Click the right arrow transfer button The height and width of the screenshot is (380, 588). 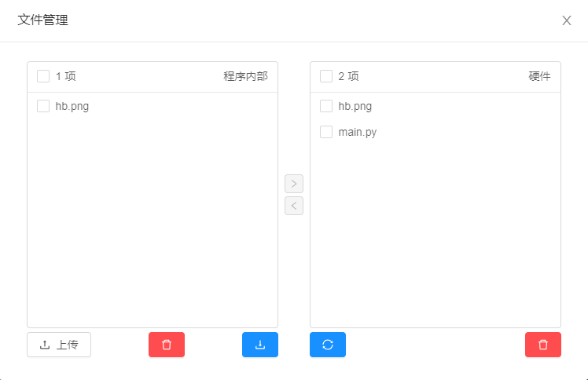coord(294,184)
